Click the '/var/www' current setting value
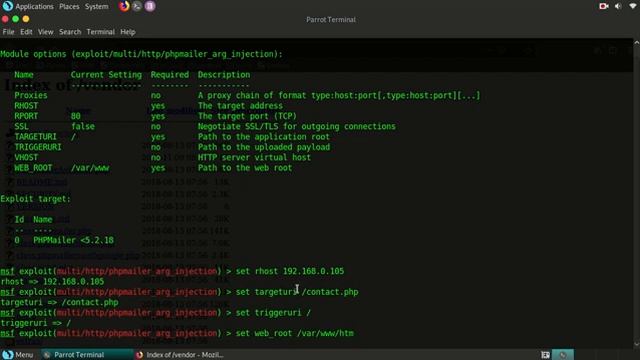Screen dimensions: 640x360 pyautogui.click(x=90, y=168)
